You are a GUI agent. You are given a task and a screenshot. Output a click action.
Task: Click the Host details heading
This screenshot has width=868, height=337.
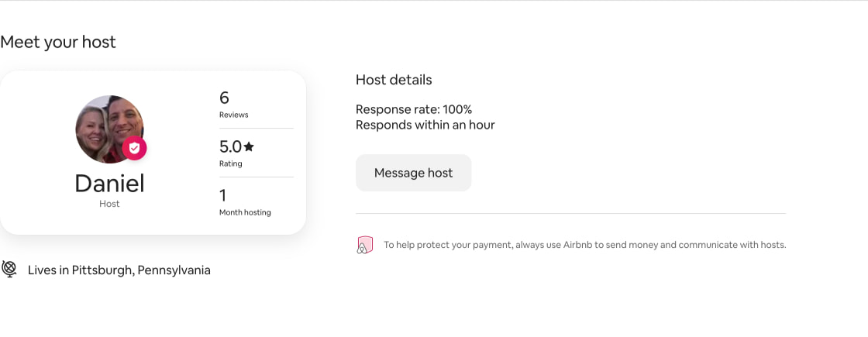point(394,81)
